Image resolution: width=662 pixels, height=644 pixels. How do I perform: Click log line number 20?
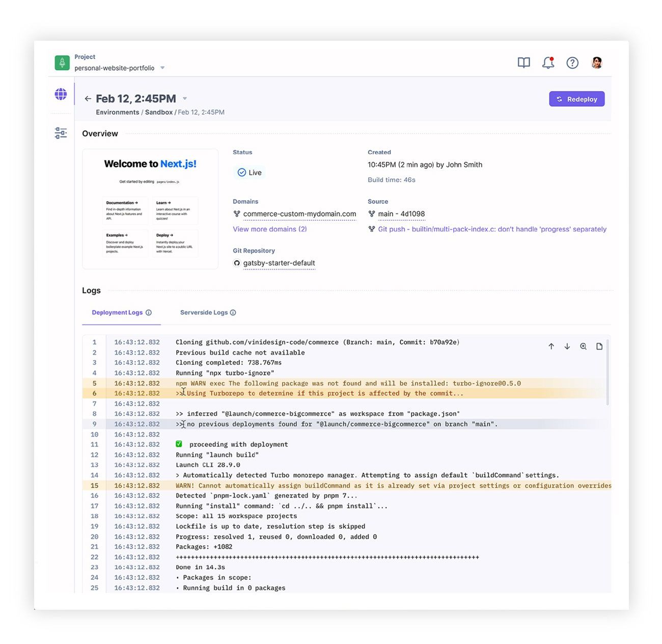95,536
